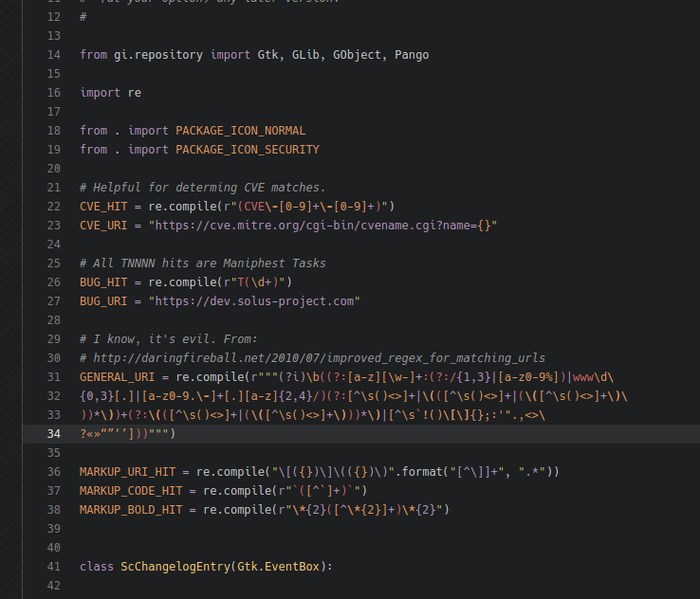Click the CVE_URI variable name
700x599 pixels.
pos(103,226)
